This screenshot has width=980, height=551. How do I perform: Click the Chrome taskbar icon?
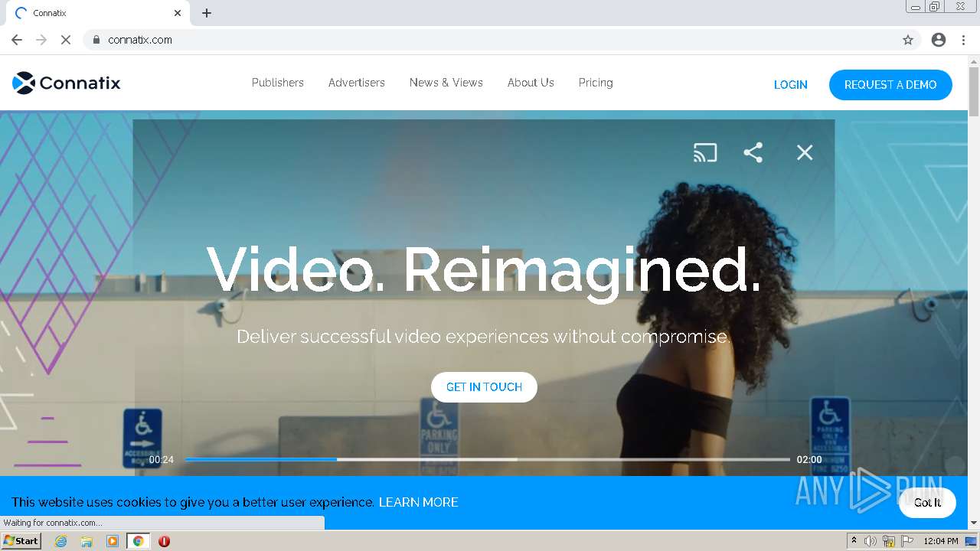pos(139,541)
